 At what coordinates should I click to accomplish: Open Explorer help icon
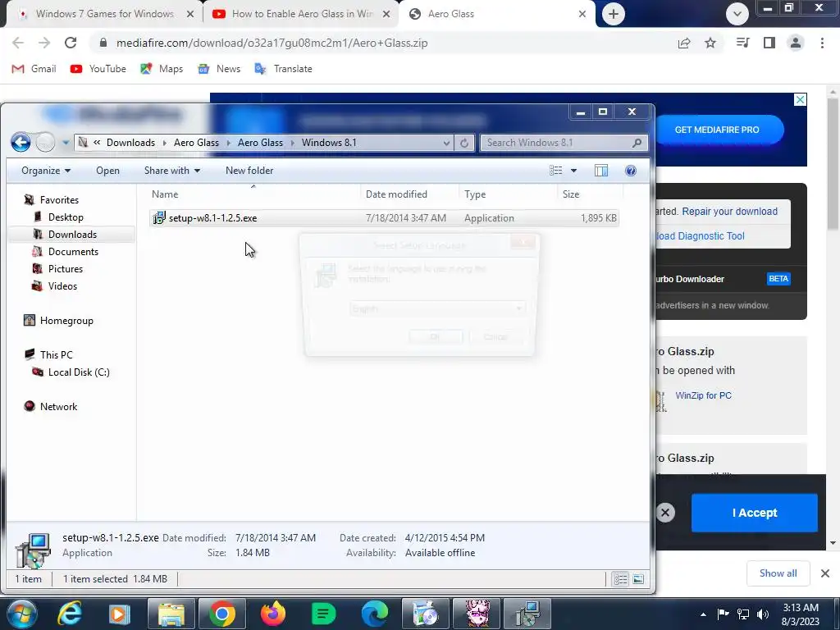pos(631,171)
